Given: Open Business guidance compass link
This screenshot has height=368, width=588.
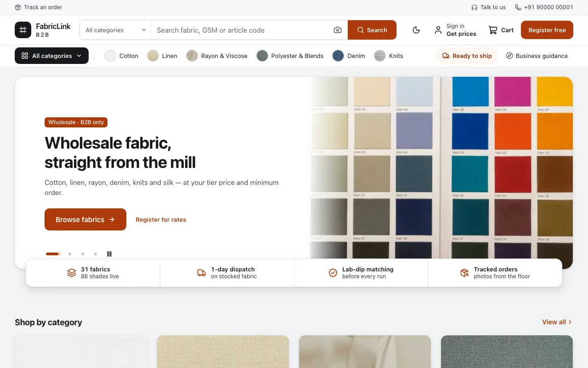Looking at the screenshot, I should [x=537, y=56].
